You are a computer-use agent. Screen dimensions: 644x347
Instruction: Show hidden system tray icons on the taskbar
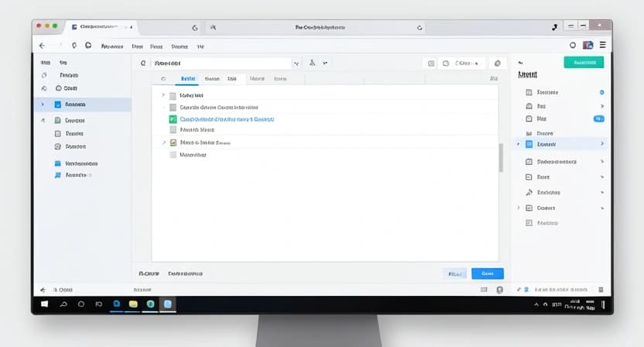coord(536,304)
